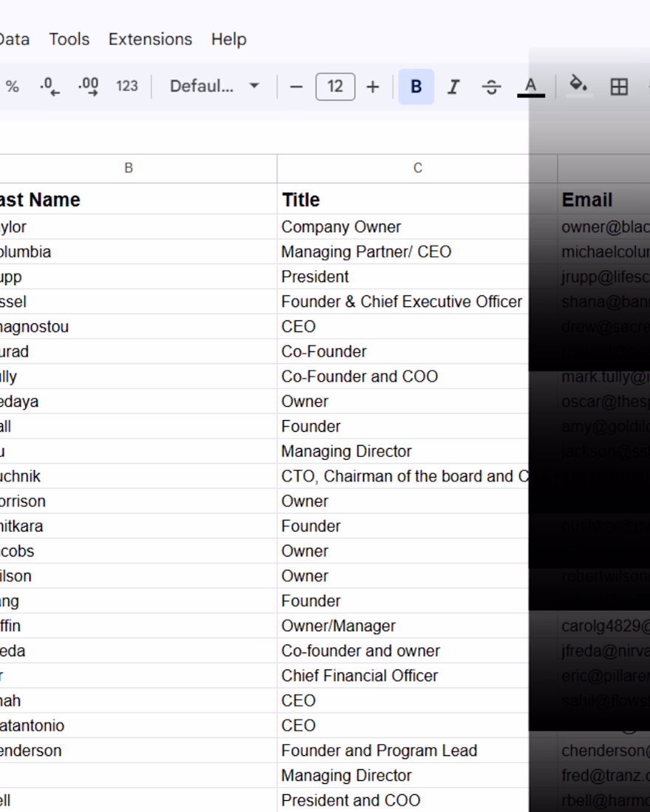Select the 'President and COO' cell
Viewport: 650px width, 812px height.
[417, 800]
